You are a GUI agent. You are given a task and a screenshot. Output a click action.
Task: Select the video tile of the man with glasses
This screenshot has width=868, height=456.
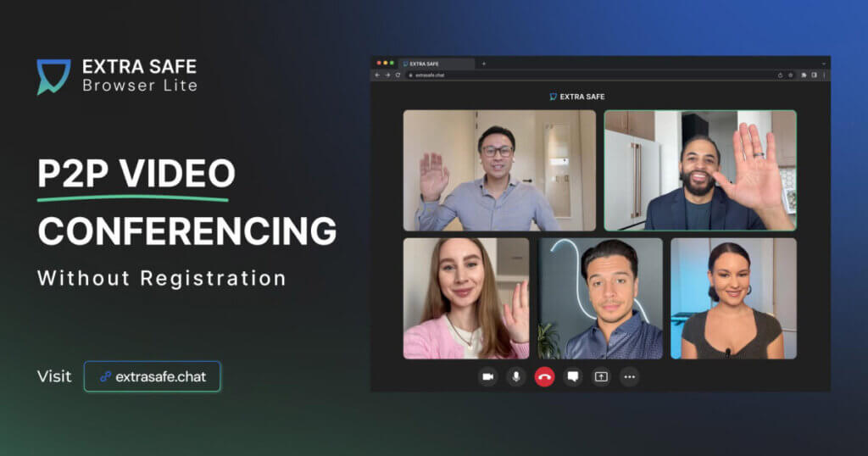pyautogui.click(x=499, y=170)
